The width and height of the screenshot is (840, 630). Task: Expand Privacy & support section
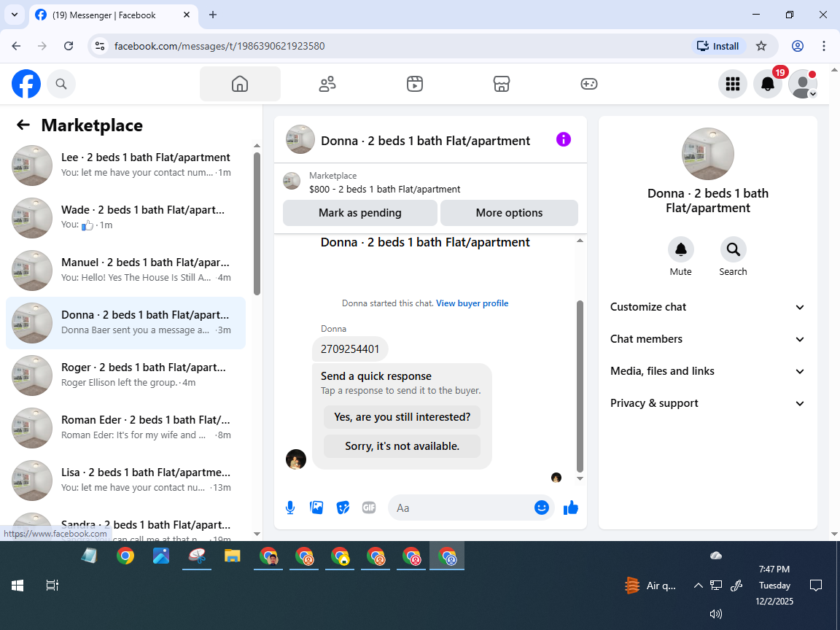pyautogui.click(x=708, y=403)
